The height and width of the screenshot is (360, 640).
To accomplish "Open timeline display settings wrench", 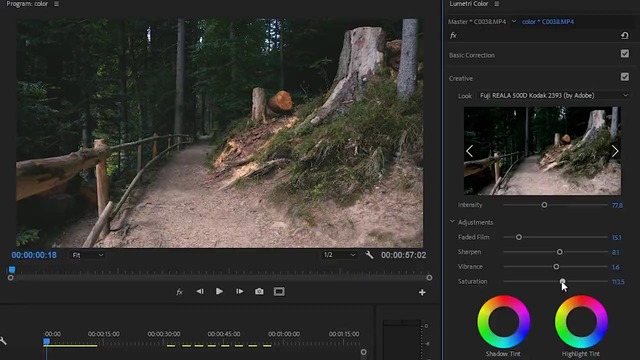I will pyautogui.click(x=3, y=341).
